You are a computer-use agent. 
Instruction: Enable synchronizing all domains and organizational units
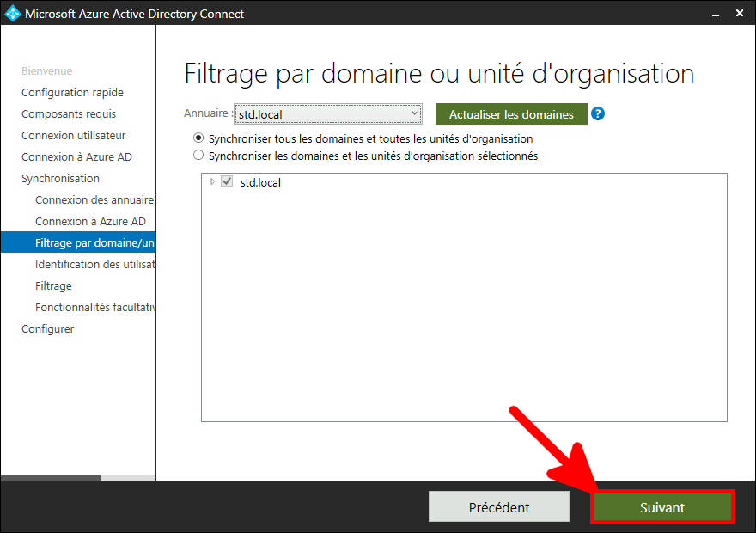point(198,138)
